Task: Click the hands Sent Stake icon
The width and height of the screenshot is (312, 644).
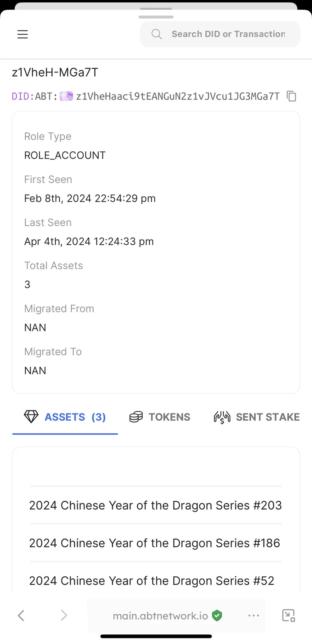Action: 222,417
